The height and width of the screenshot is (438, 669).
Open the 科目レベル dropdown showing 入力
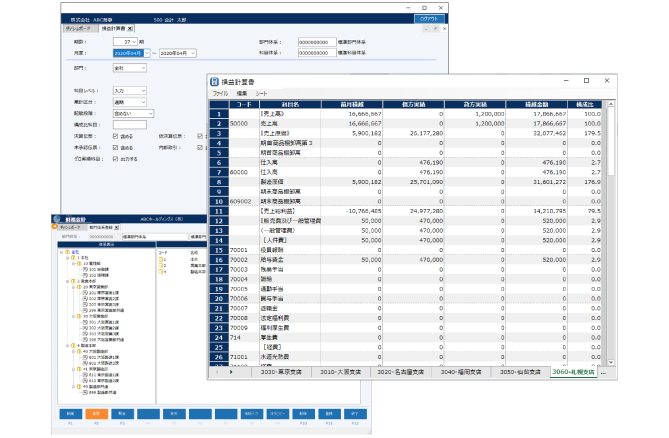[x=130, y=91]
